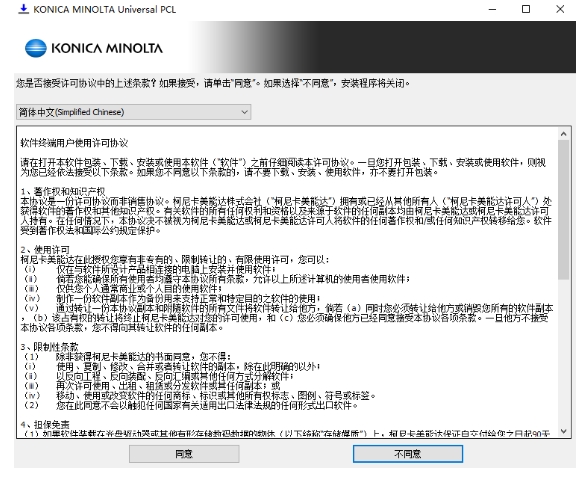Click the KONICA MINOLTA Universal PCL title bar text
583x477 pixels.
pos(105,9)
